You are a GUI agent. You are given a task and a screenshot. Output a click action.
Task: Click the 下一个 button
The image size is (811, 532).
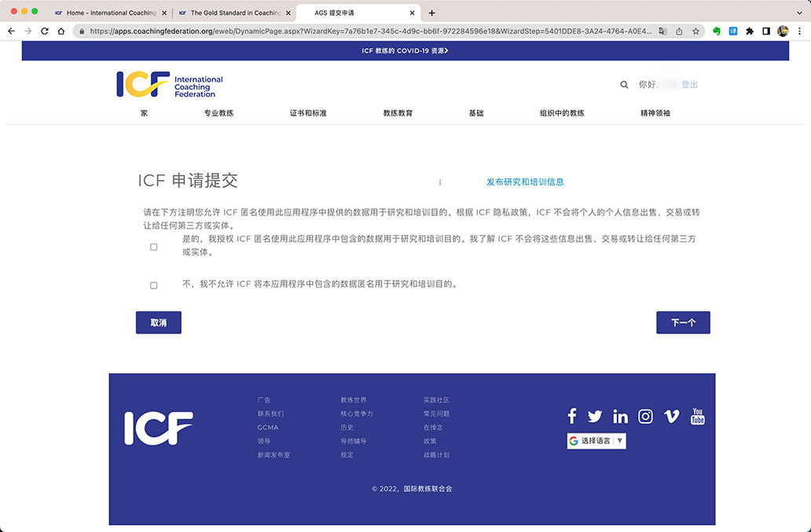[683, 322]
